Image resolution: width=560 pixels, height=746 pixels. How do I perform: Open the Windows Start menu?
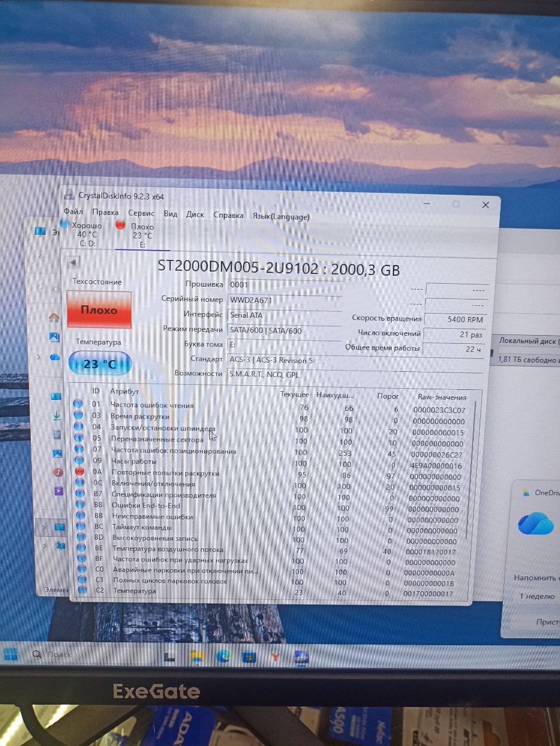point(10,653)
